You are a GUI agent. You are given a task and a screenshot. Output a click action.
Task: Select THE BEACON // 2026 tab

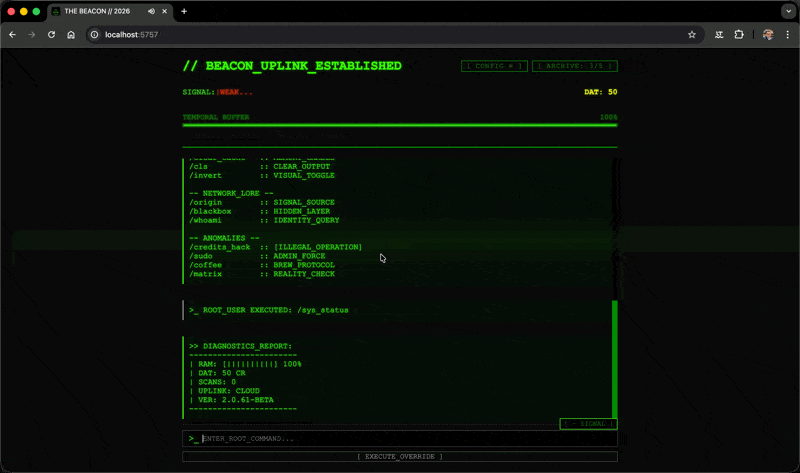[x=100, y=11]
